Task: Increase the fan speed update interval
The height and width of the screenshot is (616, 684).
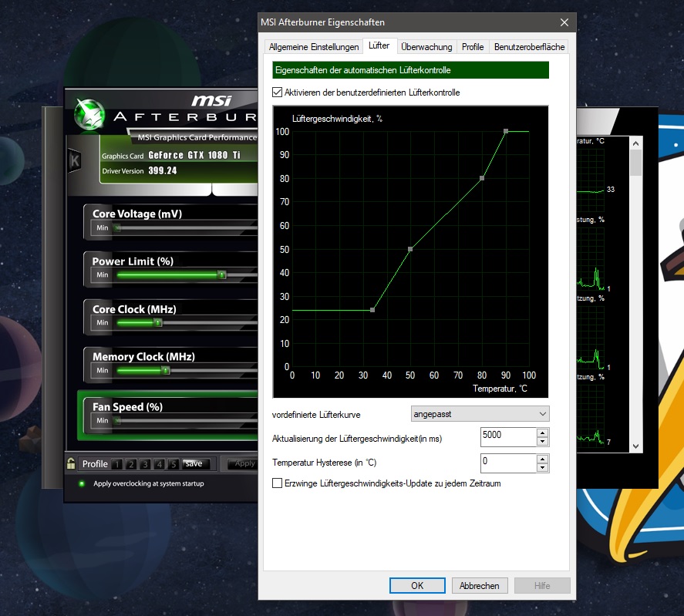Action: (542, 433)
